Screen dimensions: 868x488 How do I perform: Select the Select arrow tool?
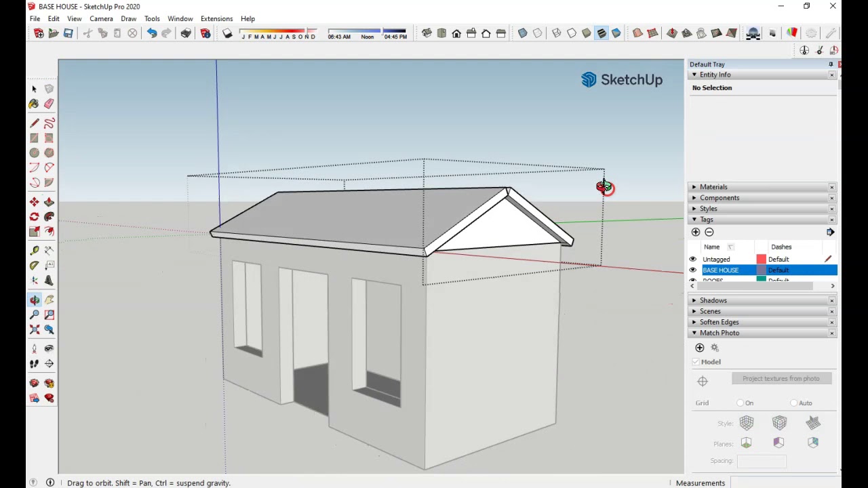point(34,89)
